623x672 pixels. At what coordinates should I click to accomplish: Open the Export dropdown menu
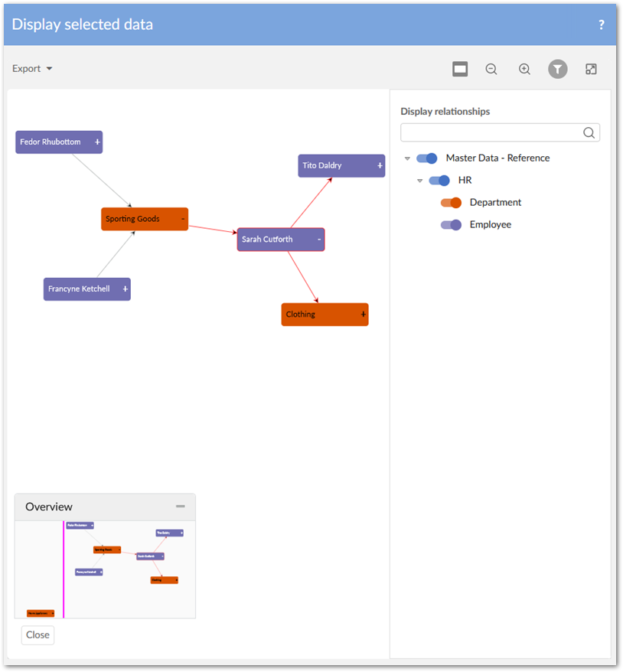pos(32,69)
